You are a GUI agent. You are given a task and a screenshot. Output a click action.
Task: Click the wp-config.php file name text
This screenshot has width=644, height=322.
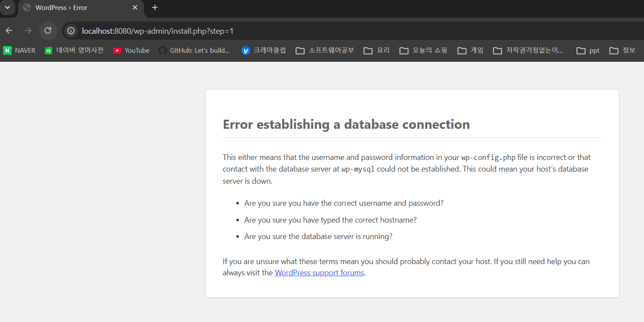click(x=488, y=157)
